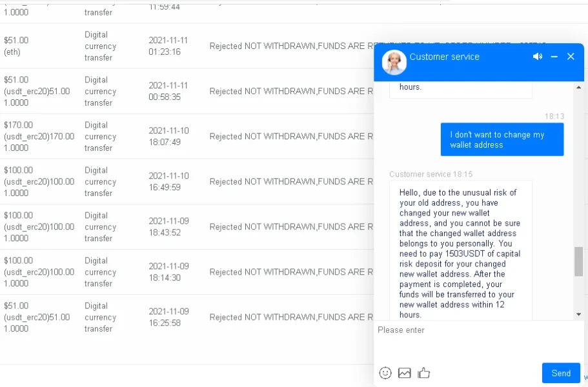Click 'Customer service 18:15' timestamp label

pyautogui.click(x=431, y=174)
